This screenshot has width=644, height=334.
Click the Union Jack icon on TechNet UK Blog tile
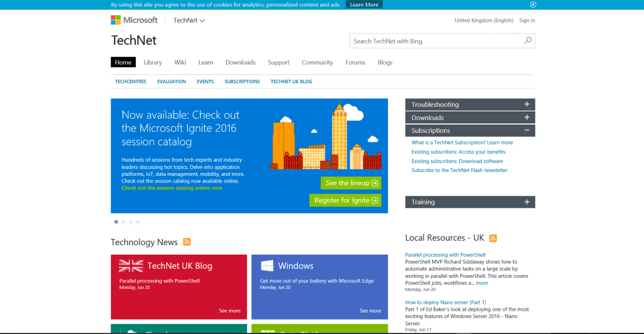click(131, 265)
